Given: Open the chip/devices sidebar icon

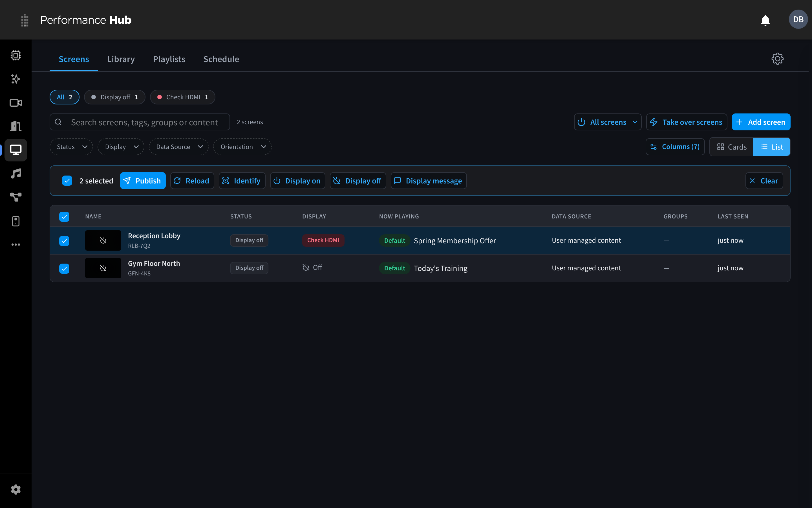Looking at the screenshot, I should click(x=16, y=55).
